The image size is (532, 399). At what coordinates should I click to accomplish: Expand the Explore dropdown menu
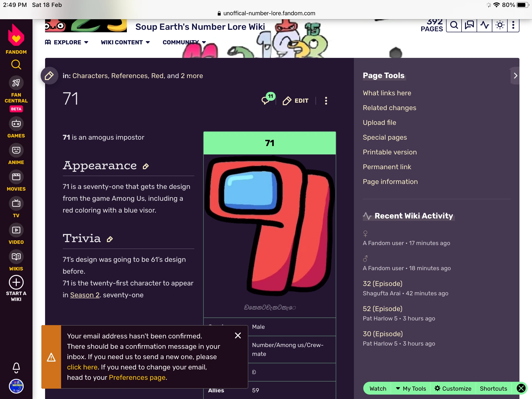pos(67,42)
